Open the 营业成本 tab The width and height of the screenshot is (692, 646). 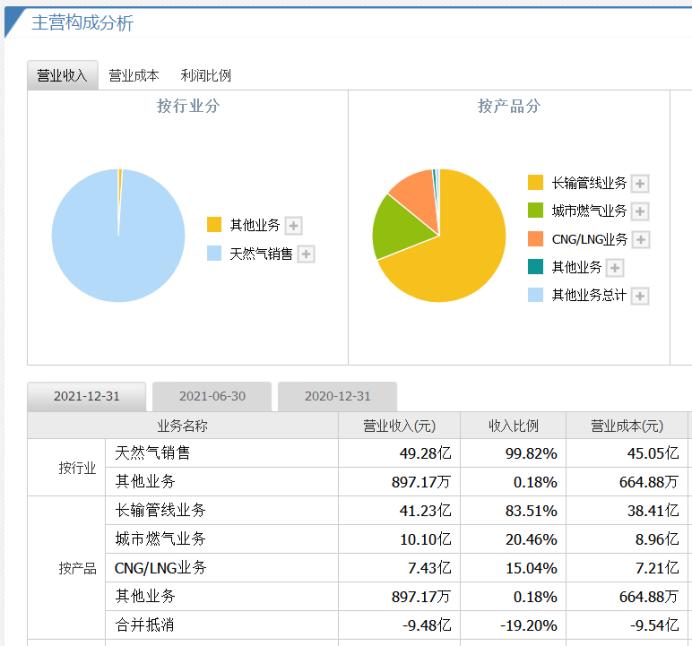(x=134, y=75)
